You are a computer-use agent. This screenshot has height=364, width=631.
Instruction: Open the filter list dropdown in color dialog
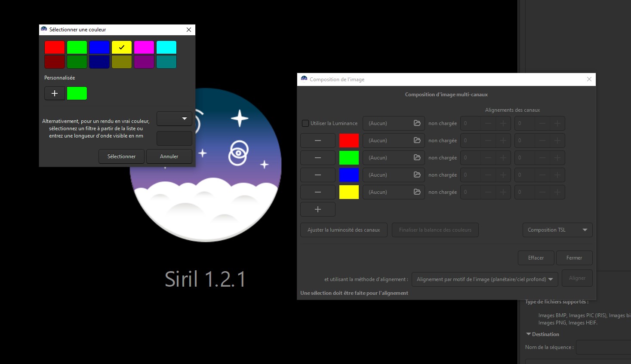(x=174, y=119)
